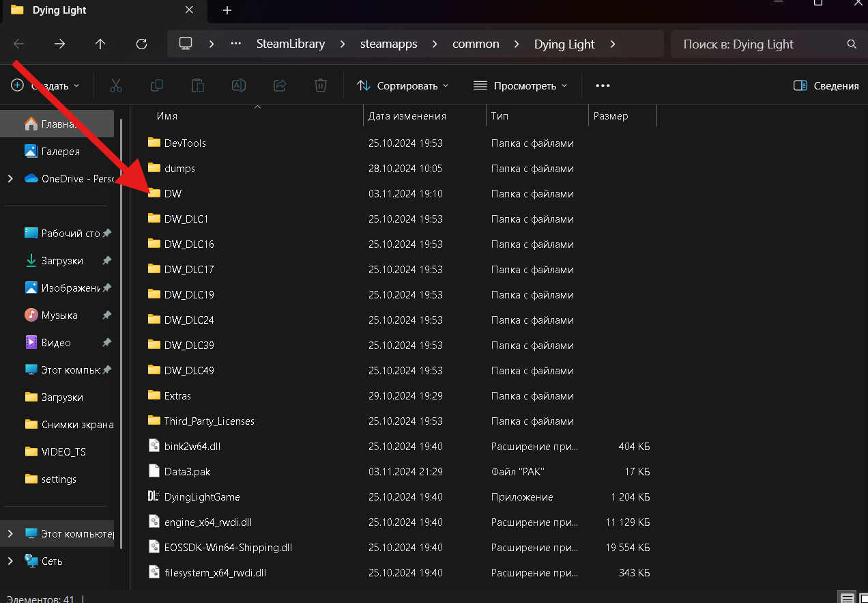Viewport: 868px width, 603px height.
Task: Open the Создать new item dropdown
Action: pos(45,85)
